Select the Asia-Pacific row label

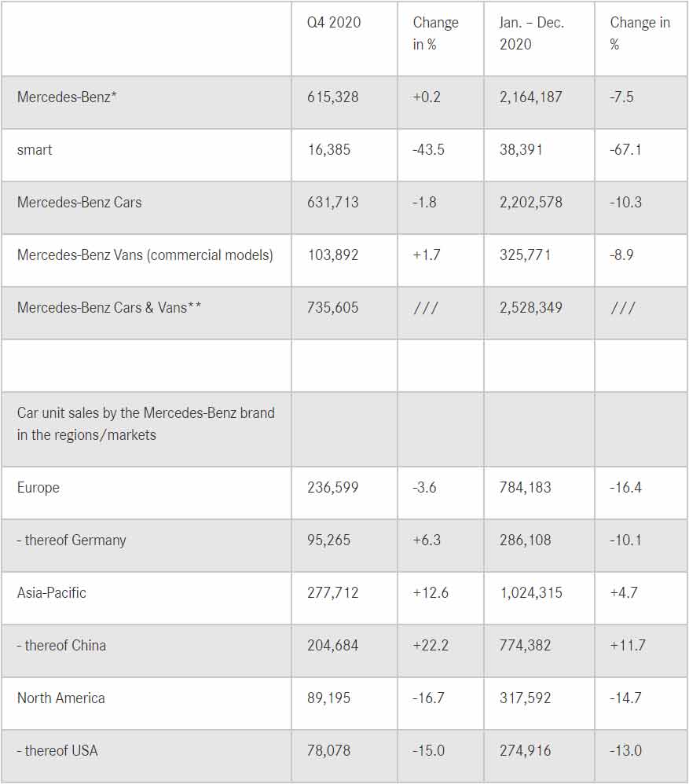point(52,592)
